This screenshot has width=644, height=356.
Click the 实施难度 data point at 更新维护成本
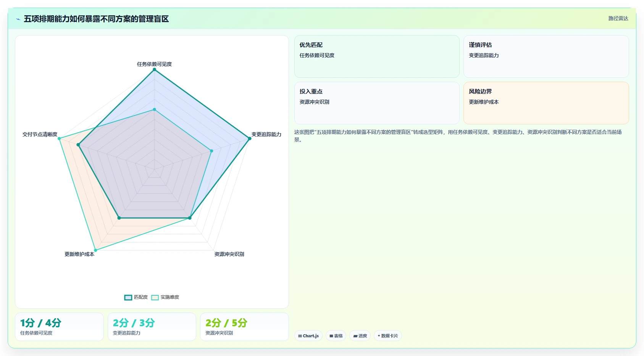95,250
